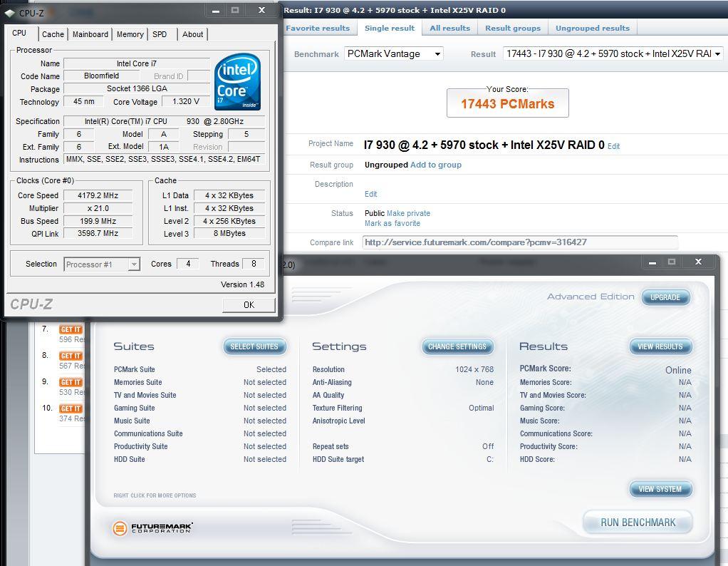This screenshot has width=728, height=566.
Task: Click the CHANGE SETTINGS button
Action: 457,346
